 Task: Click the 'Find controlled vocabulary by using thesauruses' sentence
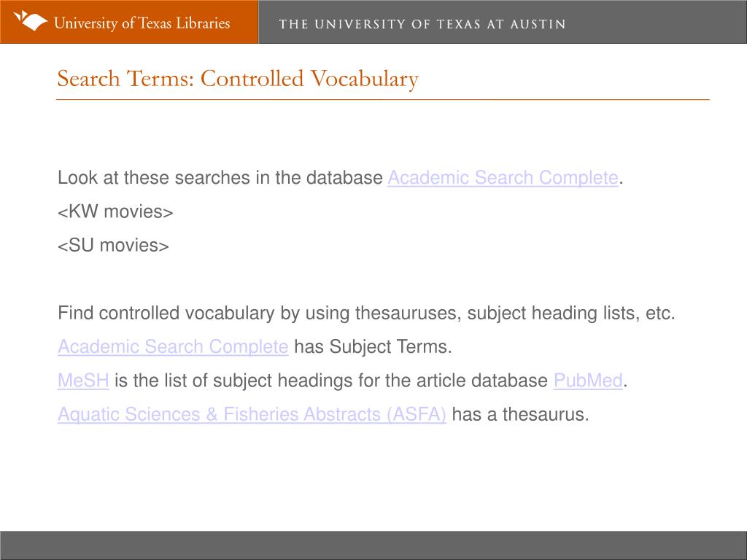coord(366,314)
